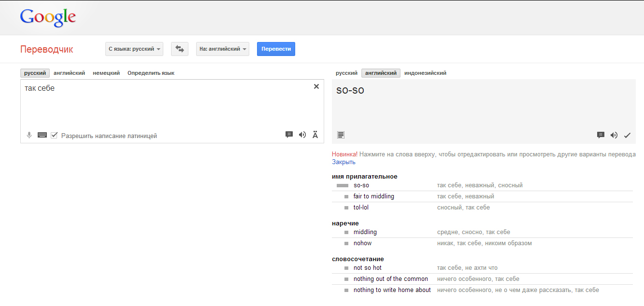Clear the source text with X

(316, 86)
